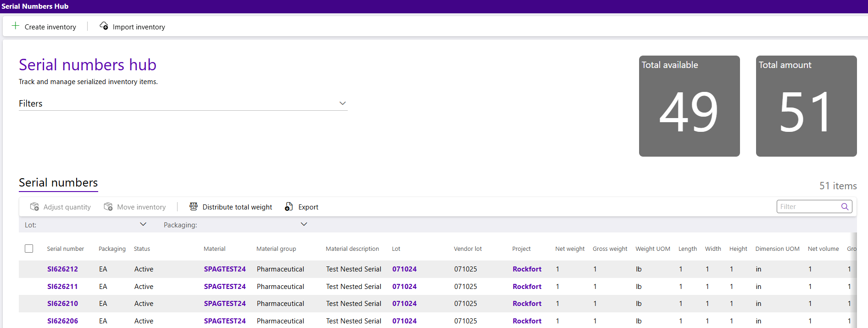Sort by the Material description column header

[352, 249]
